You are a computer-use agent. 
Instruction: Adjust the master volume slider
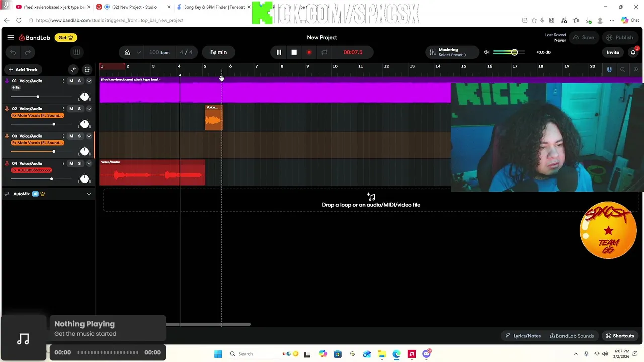pos(509,52)
